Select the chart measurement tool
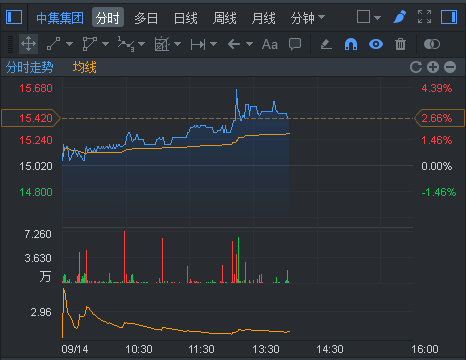The height and width of the screenshot is (360, 466). [x=162, y=44]
